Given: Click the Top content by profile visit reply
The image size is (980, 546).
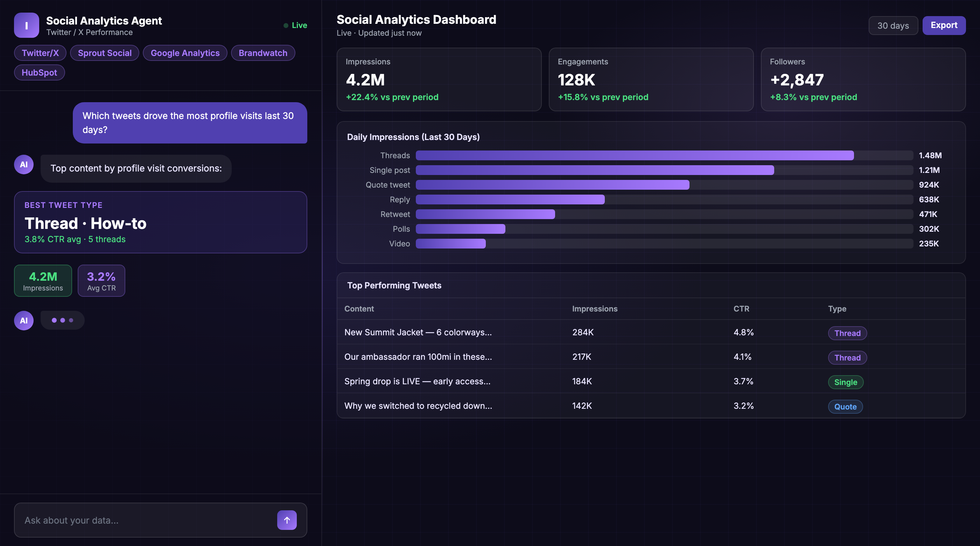Looking at the screenshot, I should pyautogui.click(x=136, y=169).
